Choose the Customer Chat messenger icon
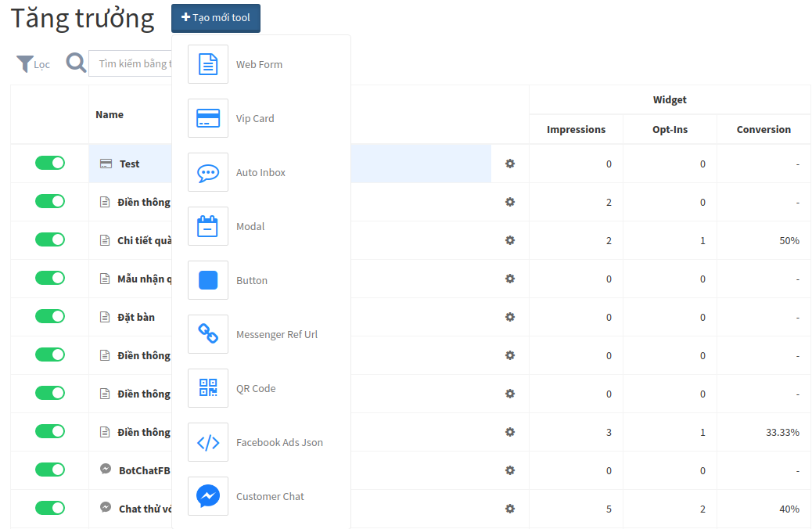The image size is (812, 529). [207, 496]
